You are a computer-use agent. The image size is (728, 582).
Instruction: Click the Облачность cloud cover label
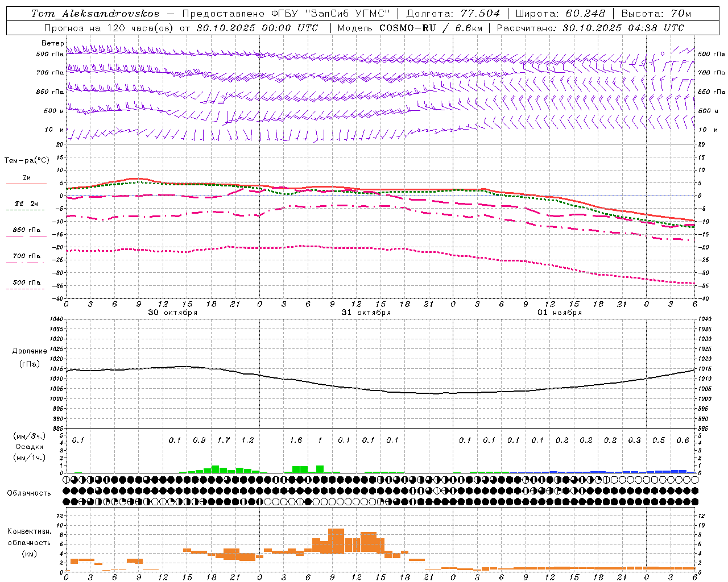(x=29, y=493)
